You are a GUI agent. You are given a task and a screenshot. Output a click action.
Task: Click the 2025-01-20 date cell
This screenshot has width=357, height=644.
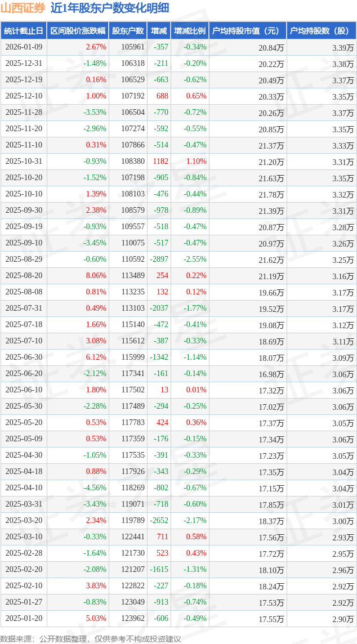(24, 619)
